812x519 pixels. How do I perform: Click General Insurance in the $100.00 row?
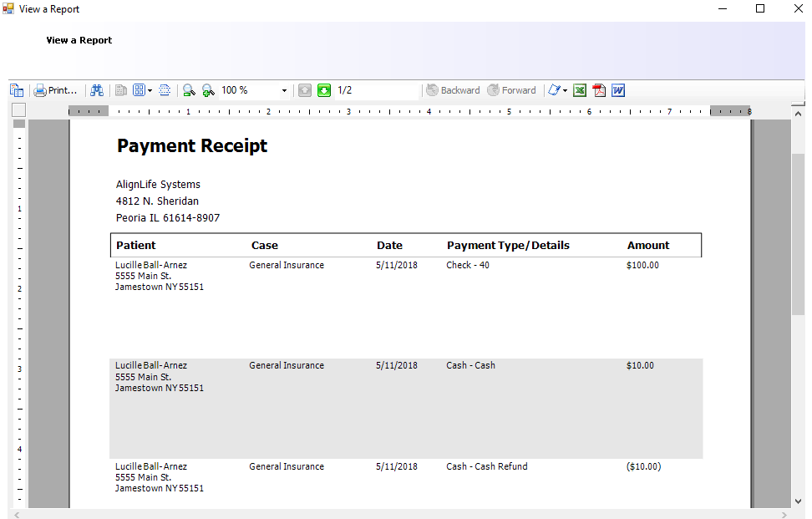click(287, 265)
